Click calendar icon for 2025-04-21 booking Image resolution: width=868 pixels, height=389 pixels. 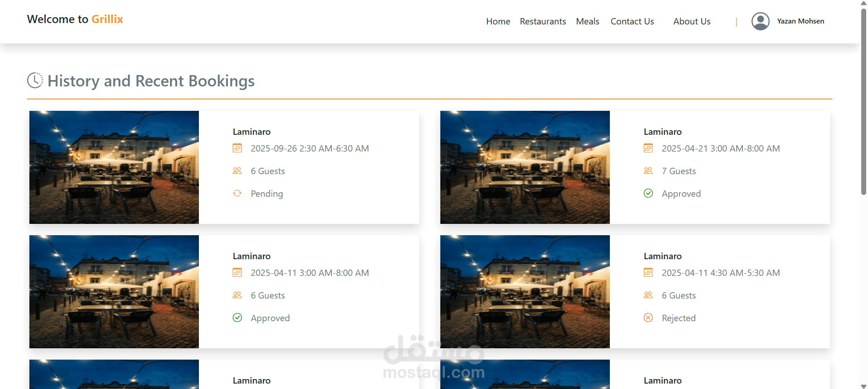(648, 148)
